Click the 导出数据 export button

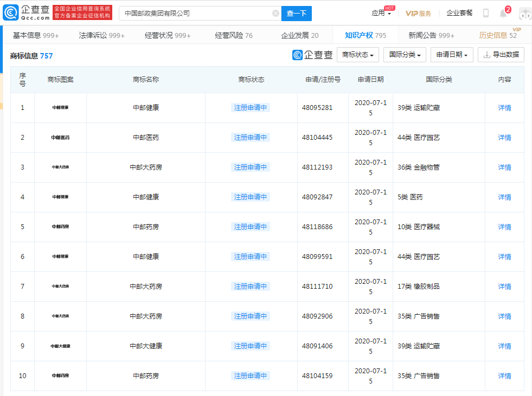pyautogui.click(x=501, y=55)
